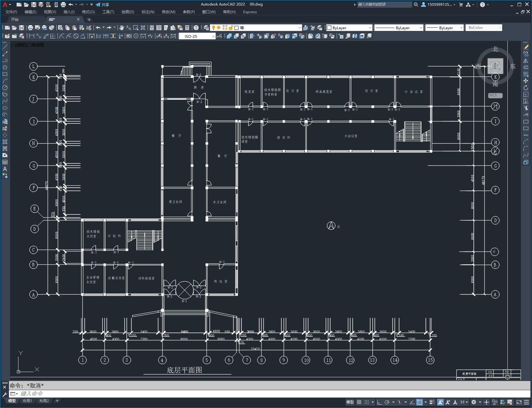Click the Zoom Window icon
This screenshot has width=532, height=408.
(x=136, y=28)
